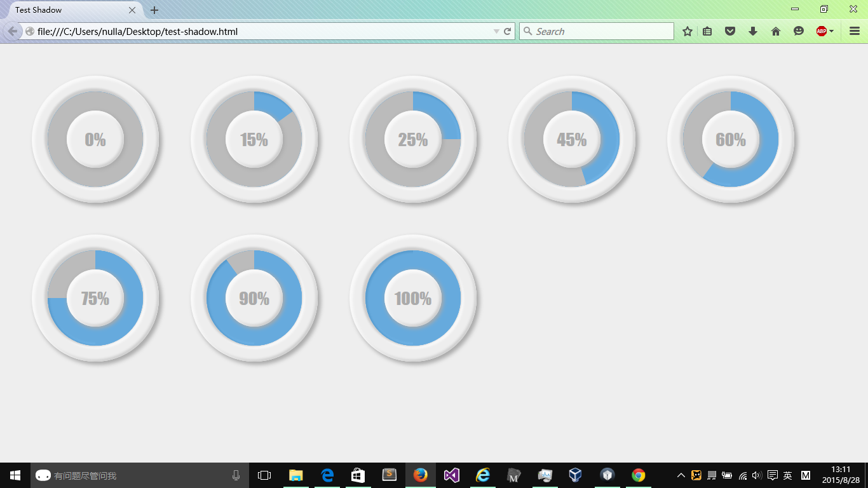This screenshot has height=488, width=868.
Task: Click the 45% progress ring
Action: 572,139
